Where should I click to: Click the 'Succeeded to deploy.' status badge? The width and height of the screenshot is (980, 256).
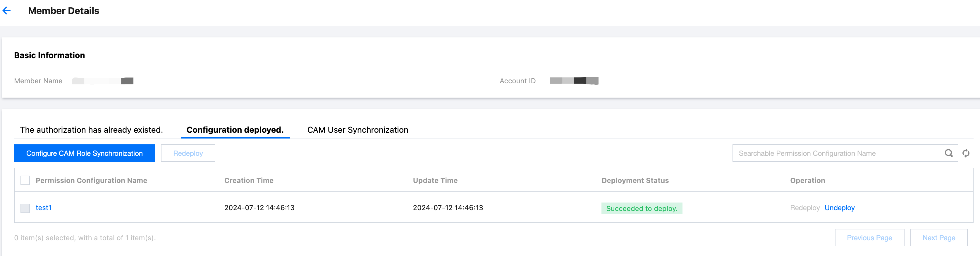pos(642,209)
